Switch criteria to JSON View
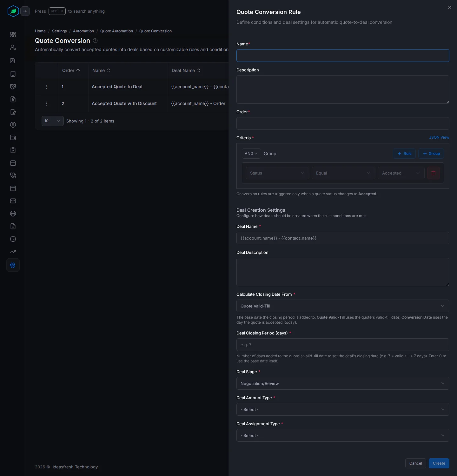Image resolution: width=457 pixels, height=476 pixels. (x=439, y=137)
